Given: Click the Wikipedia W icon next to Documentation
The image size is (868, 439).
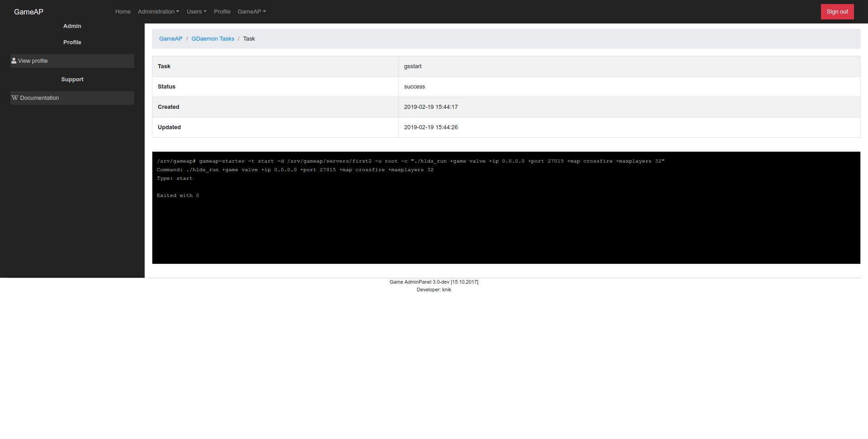Looking at the screenshot, I should [x=15, y=98].
